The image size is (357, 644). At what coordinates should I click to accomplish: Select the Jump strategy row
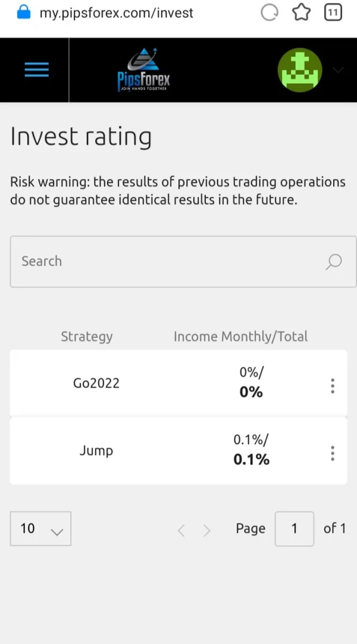point(96,451)
